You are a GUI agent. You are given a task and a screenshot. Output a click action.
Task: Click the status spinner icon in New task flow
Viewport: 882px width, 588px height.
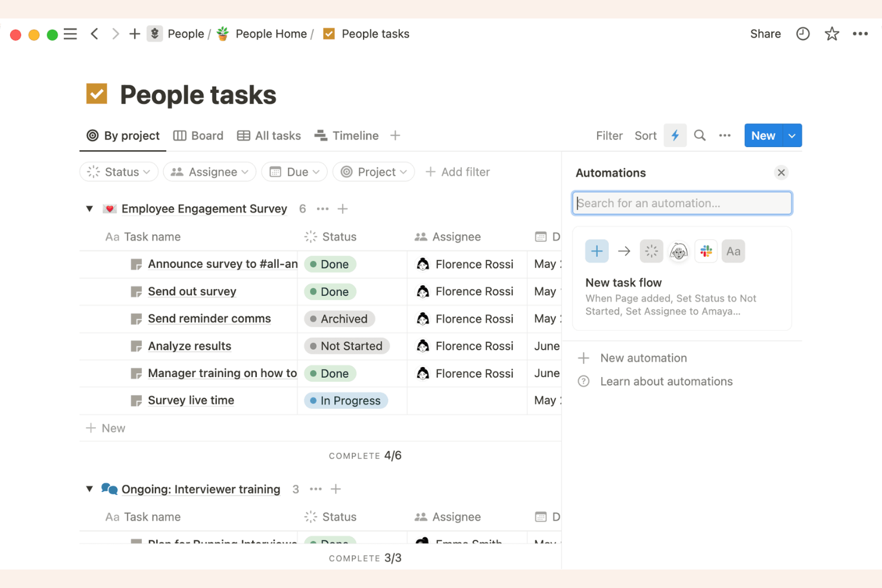pyautogui.click(x=651, y=251)
